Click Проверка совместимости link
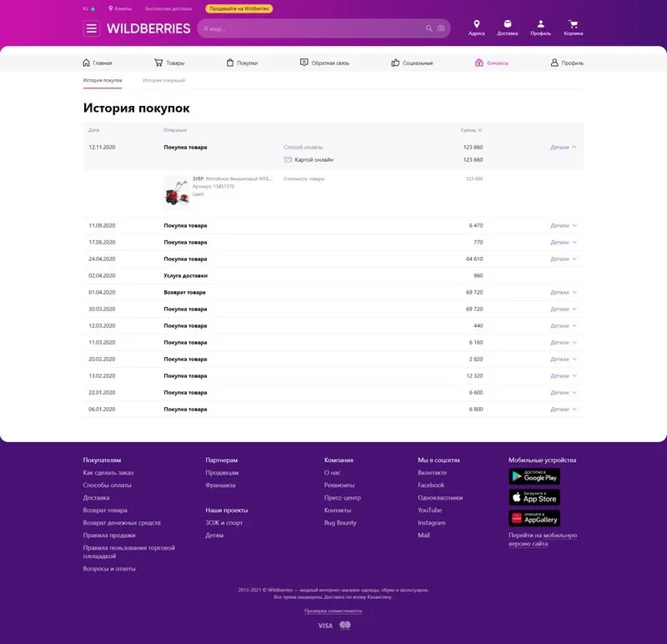 tap(333, 611)
